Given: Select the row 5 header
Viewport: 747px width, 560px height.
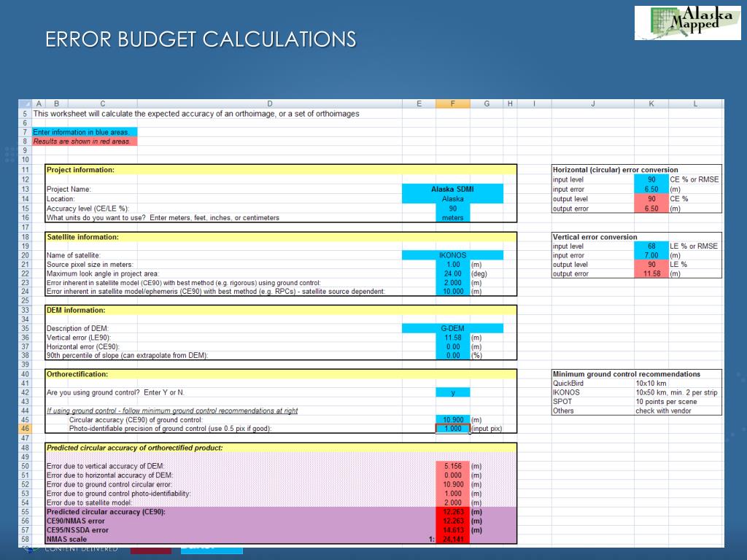Looking at the screenshot, I should (25, 114).
